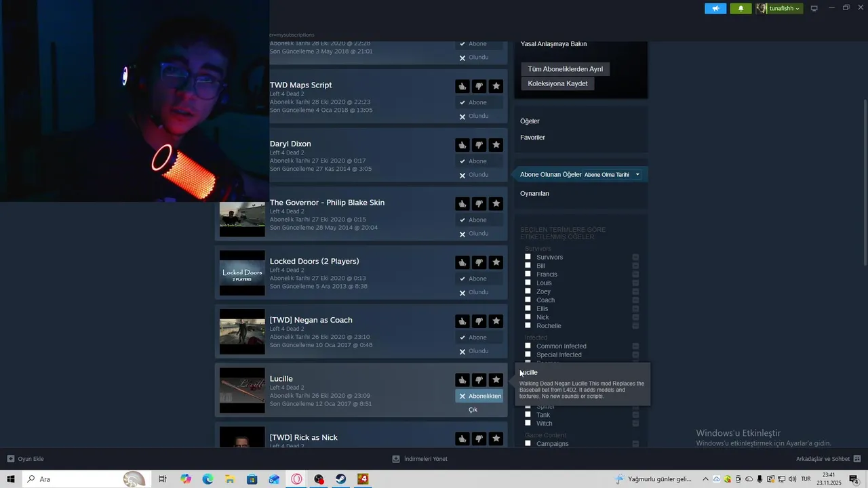Thumbs up The Governor - Philip Blake Skin

tap(462, 204)
